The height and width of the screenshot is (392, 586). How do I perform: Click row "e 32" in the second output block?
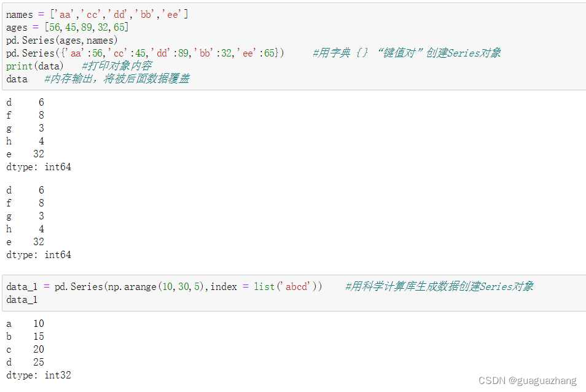25,242
